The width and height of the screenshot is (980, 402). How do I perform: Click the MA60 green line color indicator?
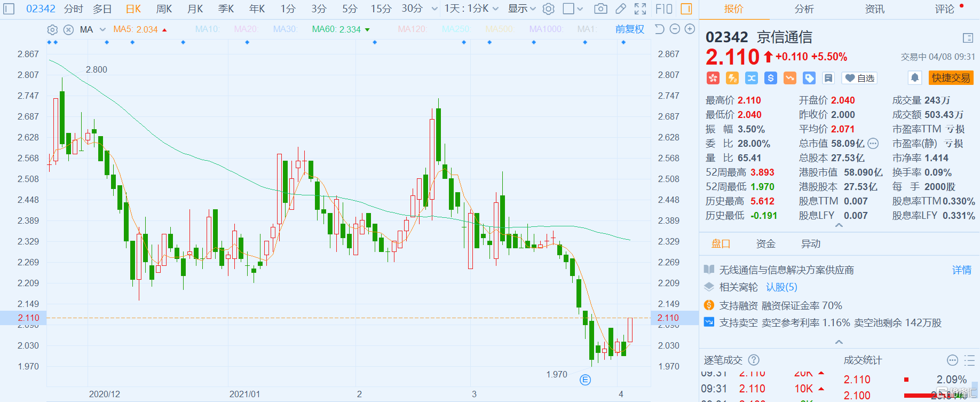pyautogui.click(x=367, y=30)
